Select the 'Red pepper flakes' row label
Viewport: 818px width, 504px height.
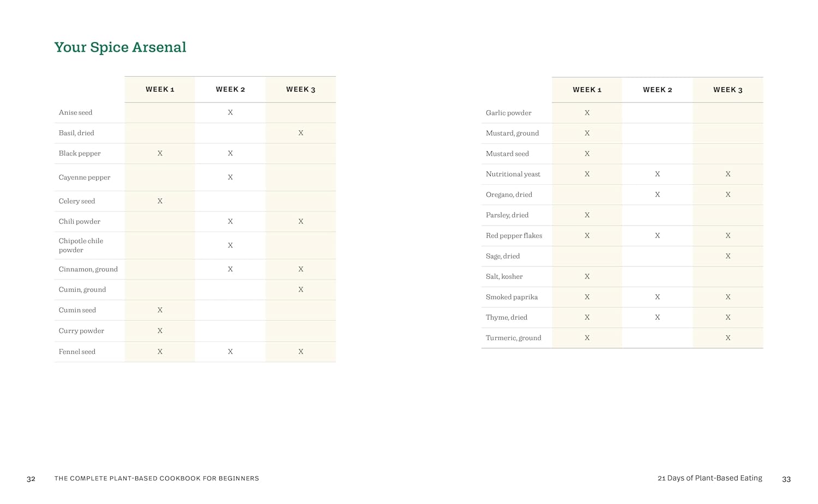tap(514, 235)
